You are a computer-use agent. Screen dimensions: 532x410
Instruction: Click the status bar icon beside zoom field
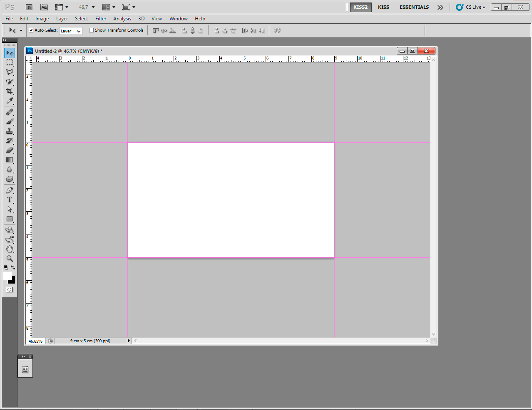coord(50,341)
